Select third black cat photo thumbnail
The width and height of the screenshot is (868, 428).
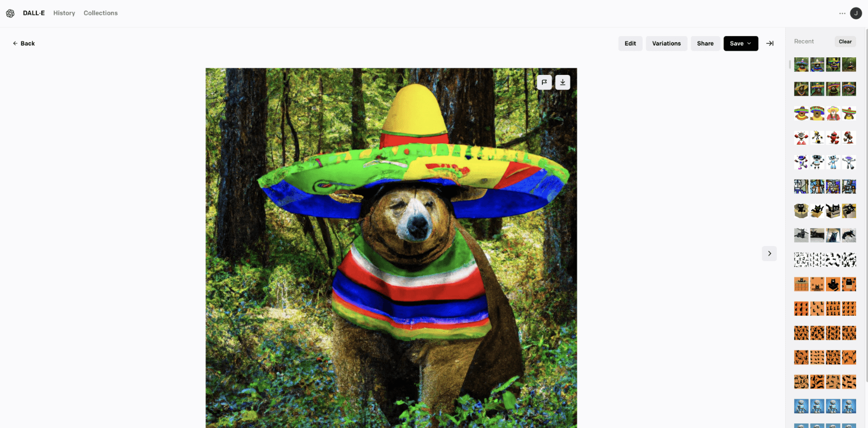click(833, 235)
